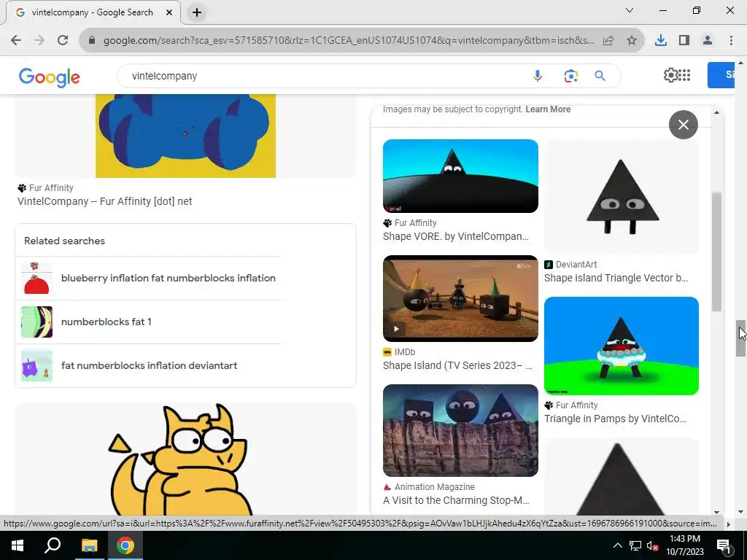Go forward to next page
This screenshot has width=747, height=560.
pyautogui.click(x=39, y=41)
